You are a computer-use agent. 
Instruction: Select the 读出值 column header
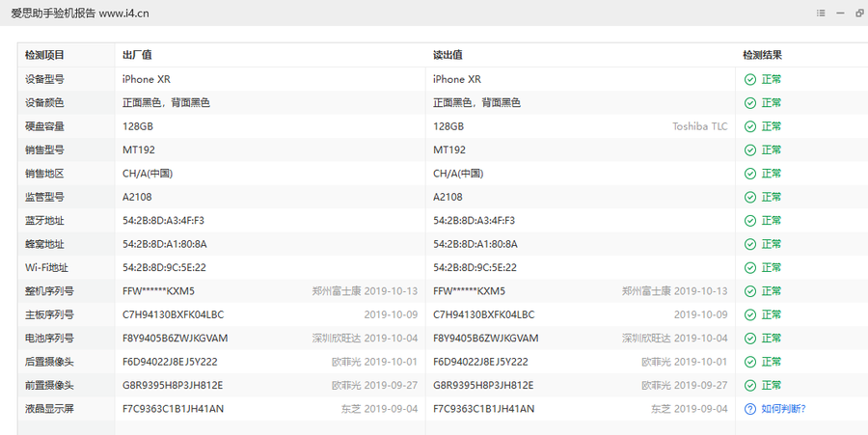click(448, 55)
